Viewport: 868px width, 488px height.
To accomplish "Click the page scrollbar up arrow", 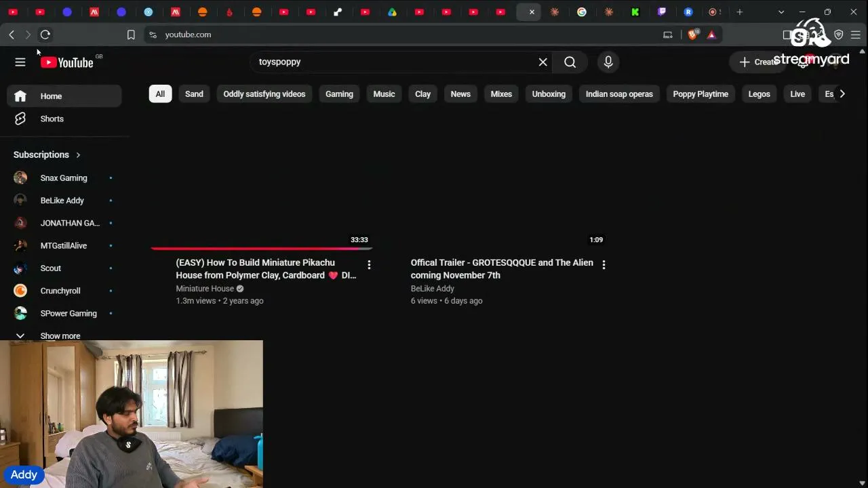I will click(862, 52).
